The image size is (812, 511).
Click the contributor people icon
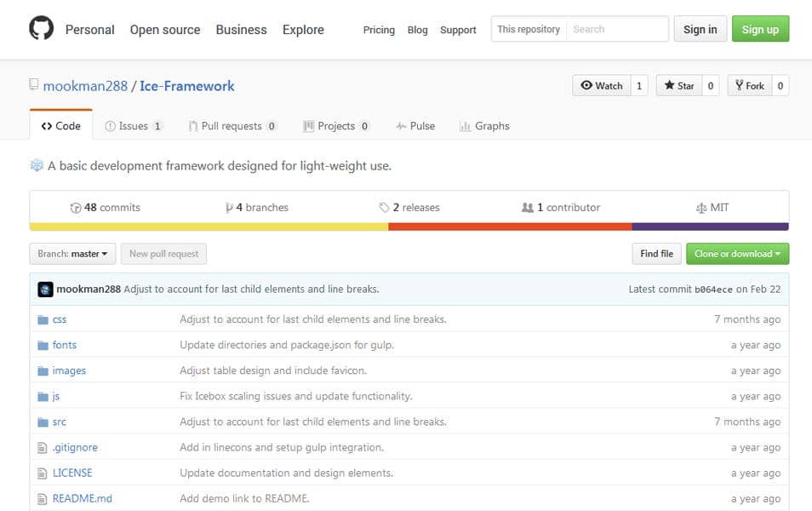click(x=527, y=207)
